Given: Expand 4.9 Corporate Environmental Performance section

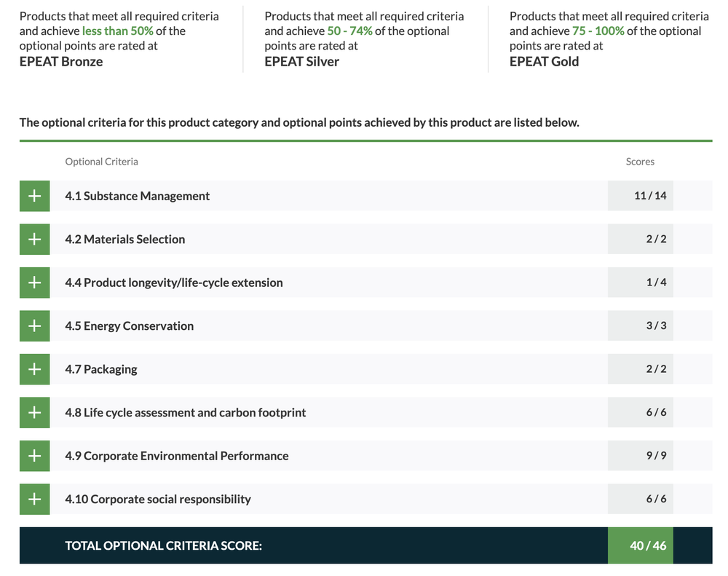Looking at the screenshot, I should click(34, 456).
